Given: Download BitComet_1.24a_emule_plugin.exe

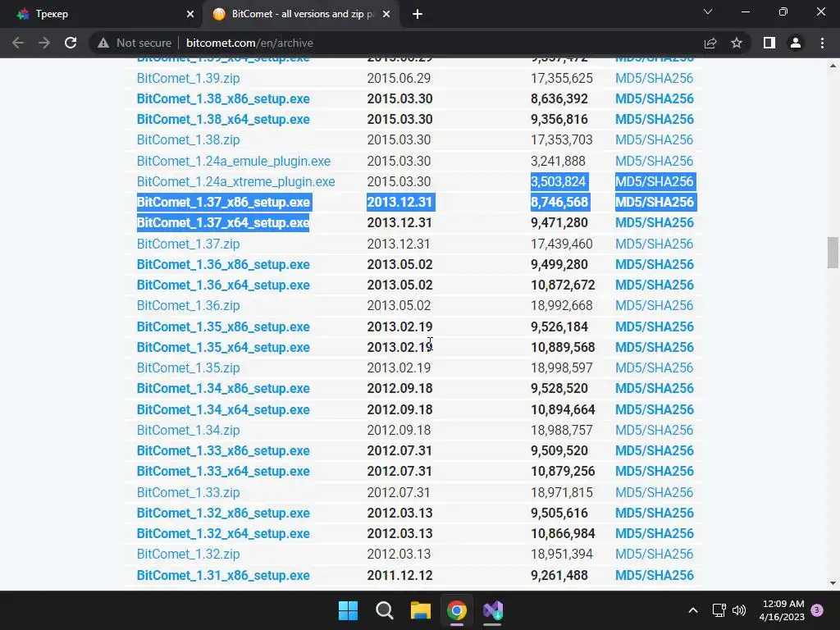Looking at the screenshot, I should tap(234, 162).
